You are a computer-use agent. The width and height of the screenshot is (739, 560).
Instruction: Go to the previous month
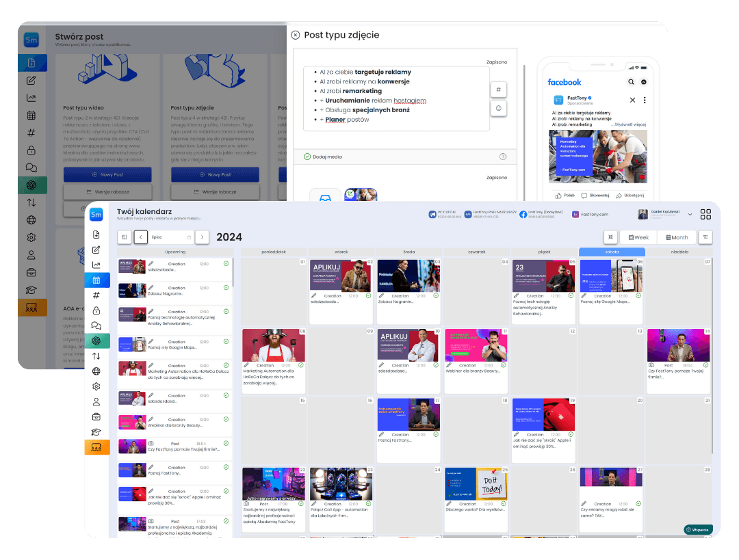(140, 237)
